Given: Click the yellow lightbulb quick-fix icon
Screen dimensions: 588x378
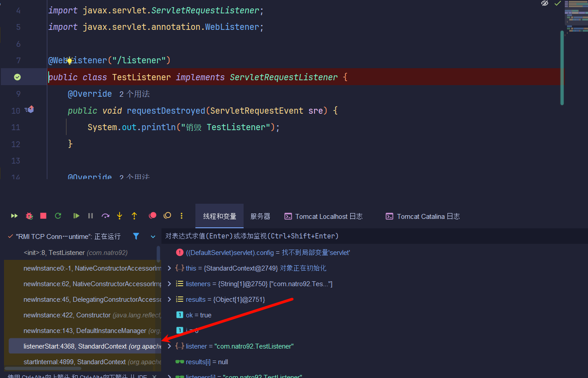Looking at the screenshot, I should [x=70, y=60].
